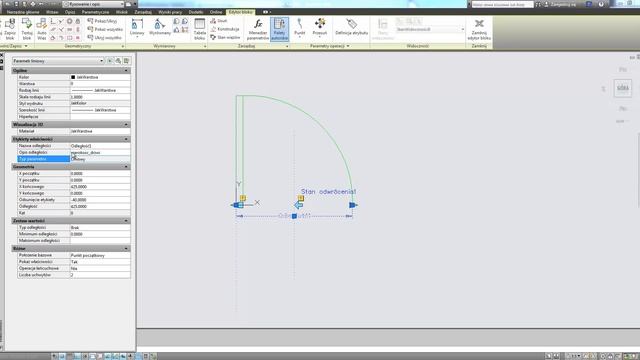
Task: Click the blue arrow grip at the dimension's right end
Action: click(353, 205)
